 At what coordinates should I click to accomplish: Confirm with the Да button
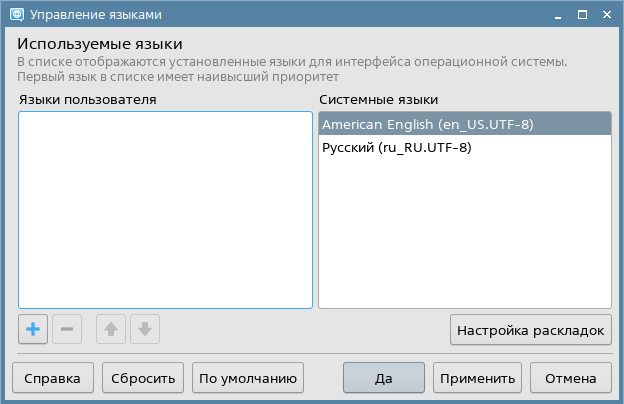pyautogui.click(x=384, y=378)
